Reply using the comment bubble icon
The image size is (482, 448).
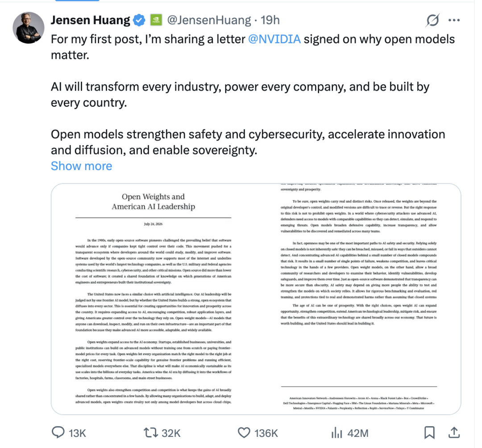coord(58,432)
